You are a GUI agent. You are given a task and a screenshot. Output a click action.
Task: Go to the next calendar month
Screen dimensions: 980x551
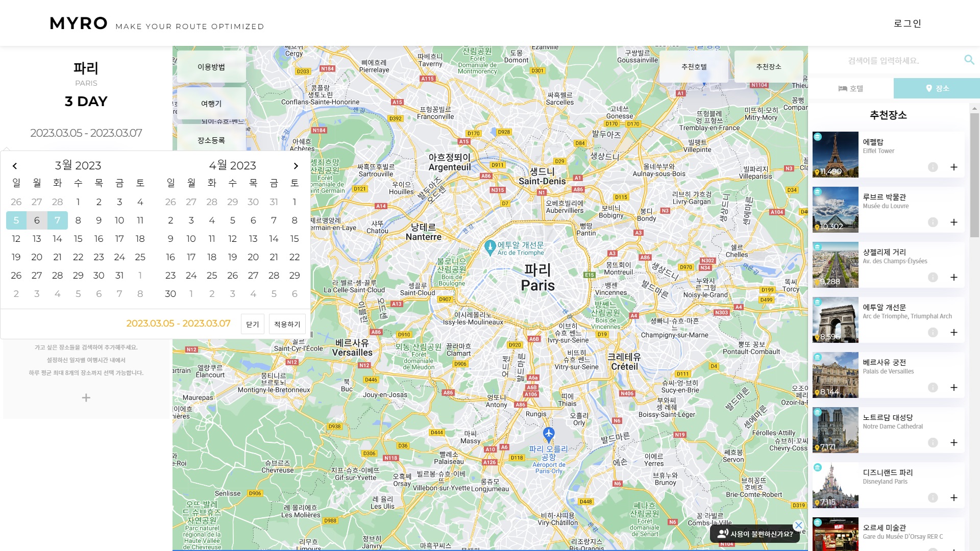[x=296, y=166]
